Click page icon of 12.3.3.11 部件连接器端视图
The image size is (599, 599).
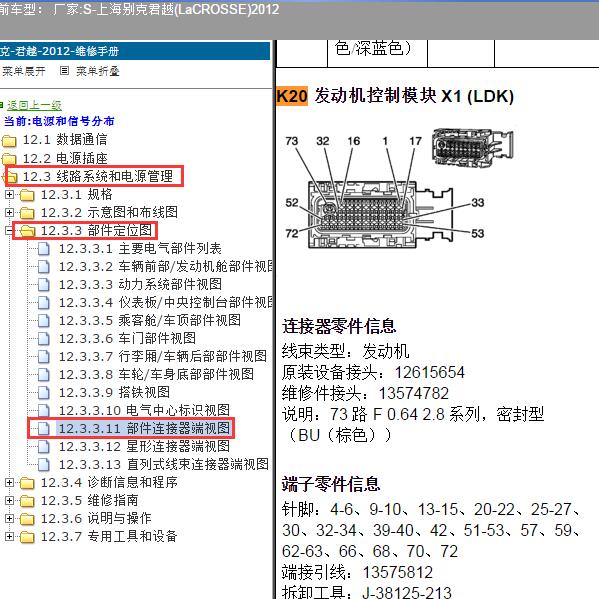click(x=44, y=428)
